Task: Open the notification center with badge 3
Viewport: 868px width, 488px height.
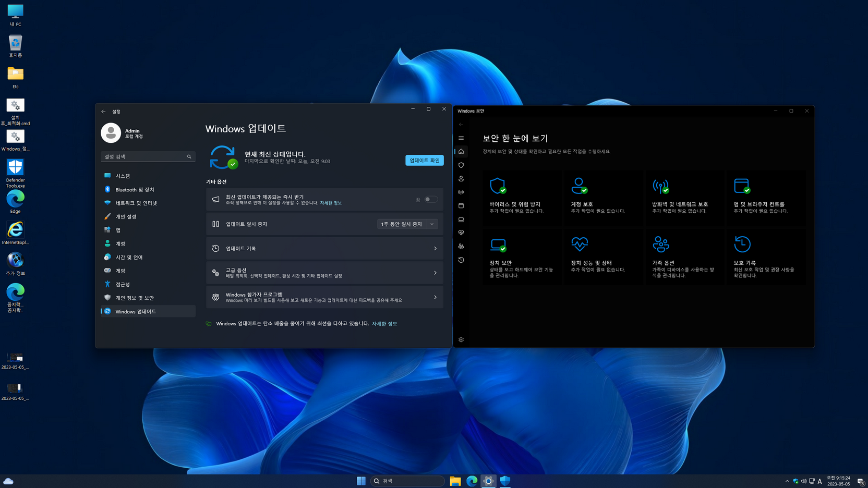Action: [x=861, y=481]
